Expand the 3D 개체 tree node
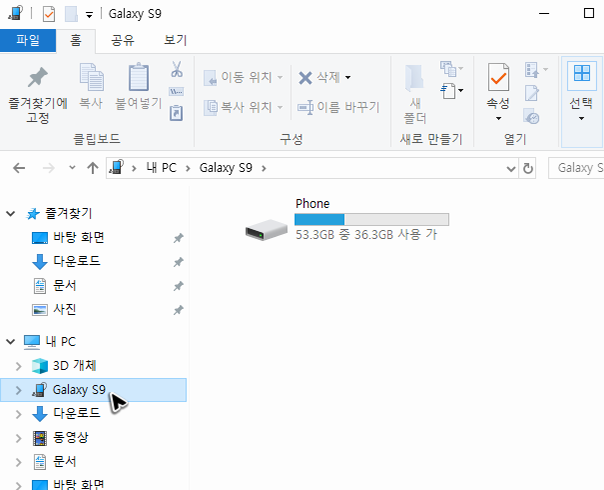This screenshot has width=604, height=490. tap(18, 366)
